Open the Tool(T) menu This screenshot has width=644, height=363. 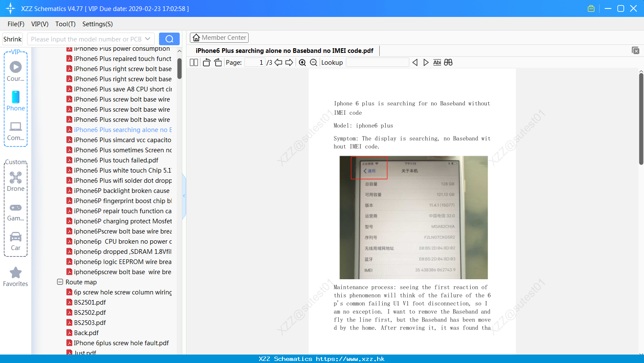tap(66, 24)
